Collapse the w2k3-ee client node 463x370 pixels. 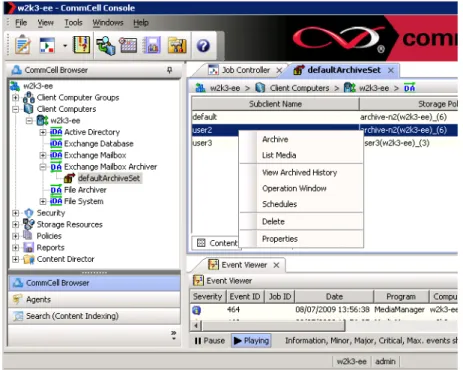(x=29, y=121)
